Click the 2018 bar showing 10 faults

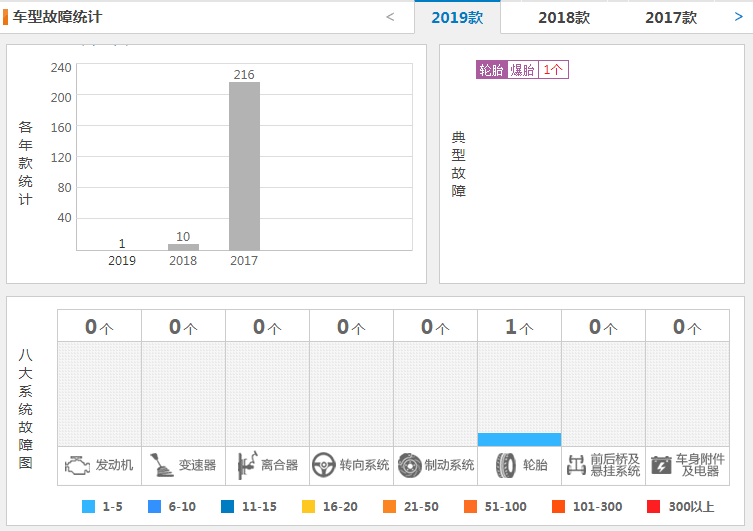pyautogui.click(x=183, y=246)
